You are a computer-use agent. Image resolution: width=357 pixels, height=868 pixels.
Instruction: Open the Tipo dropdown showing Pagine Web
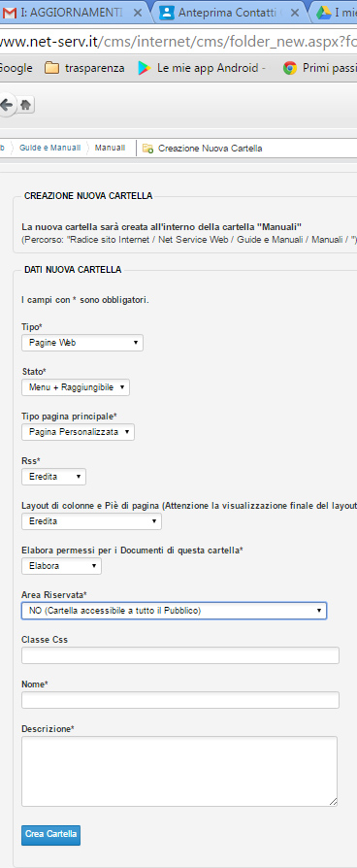pyautogui.click(x=82, y=343)
